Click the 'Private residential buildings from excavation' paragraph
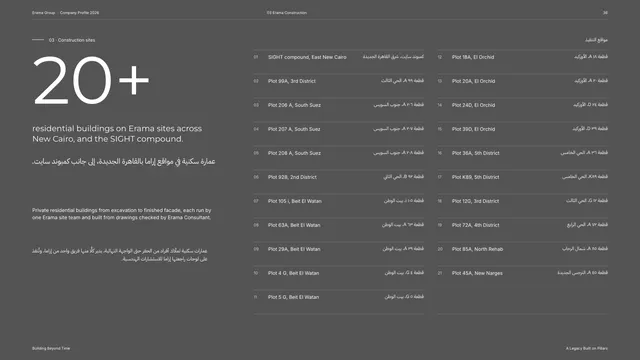 122,214
